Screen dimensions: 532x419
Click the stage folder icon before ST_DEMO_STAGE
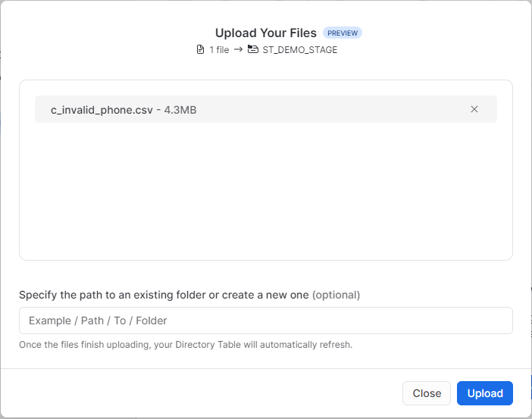pyautogui.click(x=253, y=50)
